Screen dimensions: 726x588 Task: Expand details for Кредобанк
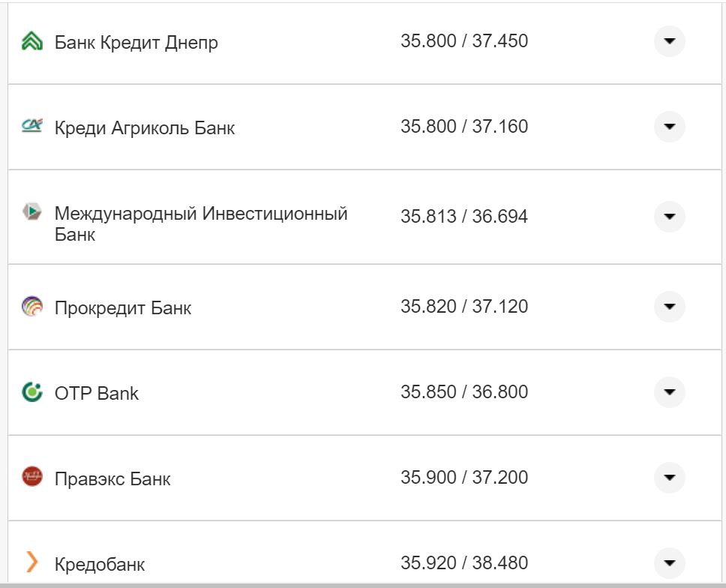point(670,562)
